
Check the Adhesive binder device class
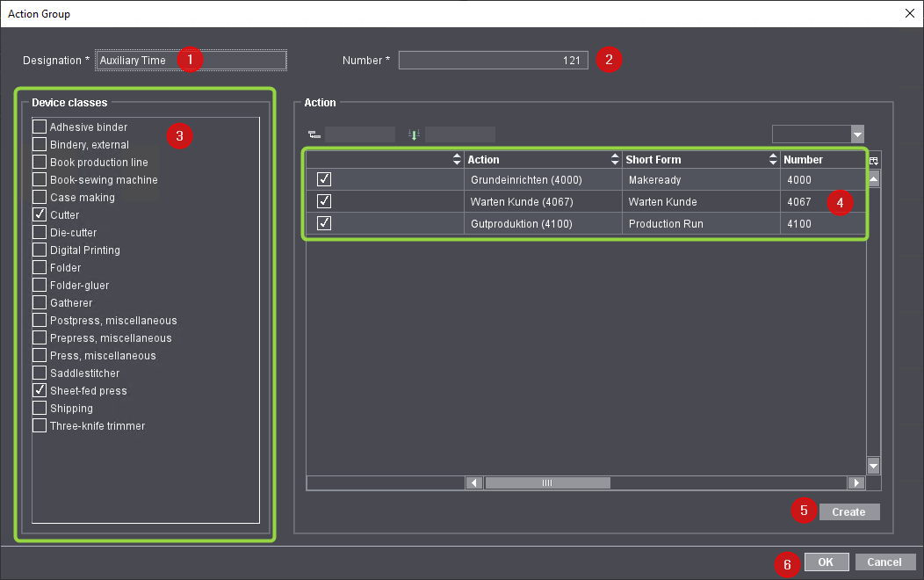[39, 127]
